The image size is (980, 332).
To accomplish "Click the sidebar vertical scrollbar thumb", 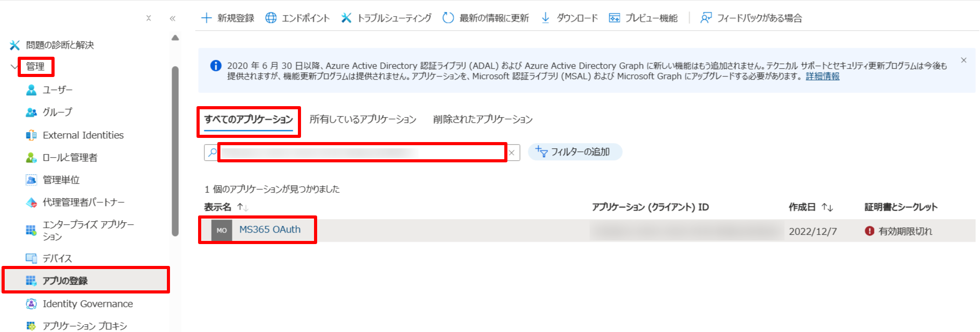I will coord(175,151).
